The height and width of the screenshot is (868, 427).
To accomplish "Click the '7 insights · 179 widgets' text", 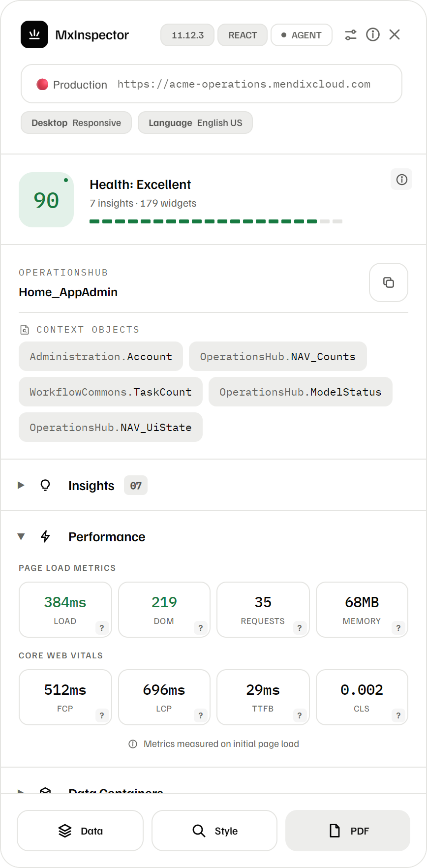I will tap(143, 203).
